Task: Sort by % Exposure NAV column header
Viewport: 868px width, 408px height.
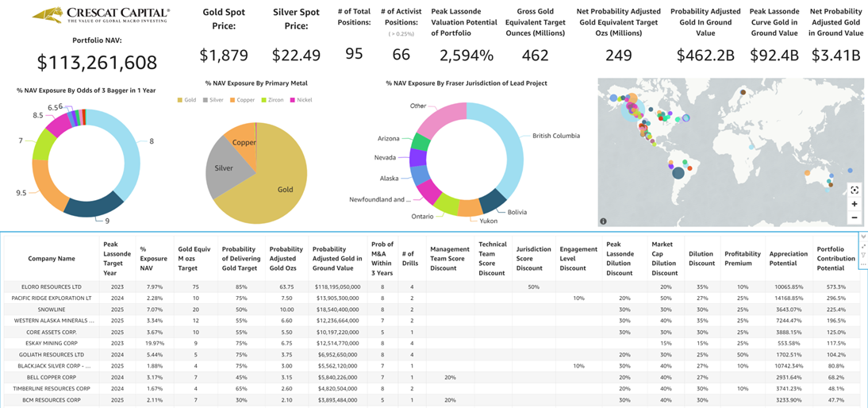Action: (x=153, y=259)
